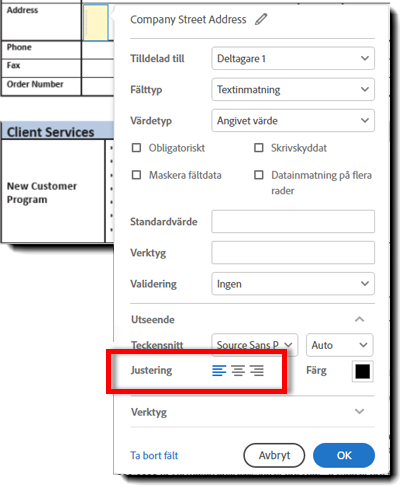Enable the Skrivskyddat checkbox
The image size is (400, 486).
coord(259,148)
